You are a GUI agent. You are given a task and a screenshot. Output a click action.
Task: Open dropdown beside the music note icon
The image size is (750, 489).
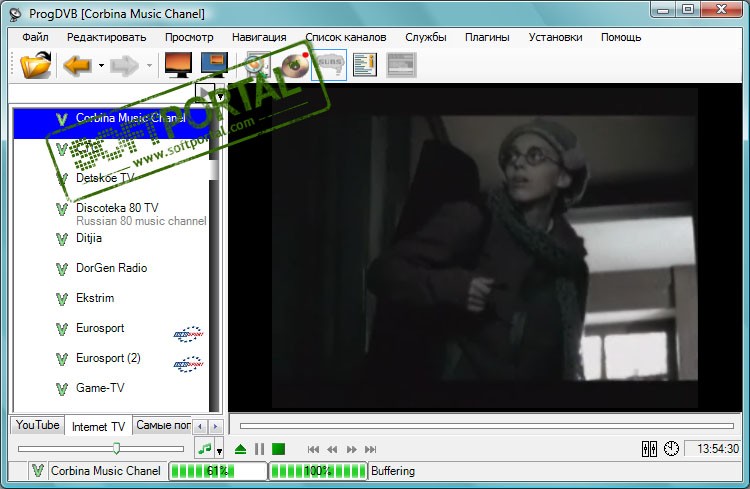click(x=219, y=450)
